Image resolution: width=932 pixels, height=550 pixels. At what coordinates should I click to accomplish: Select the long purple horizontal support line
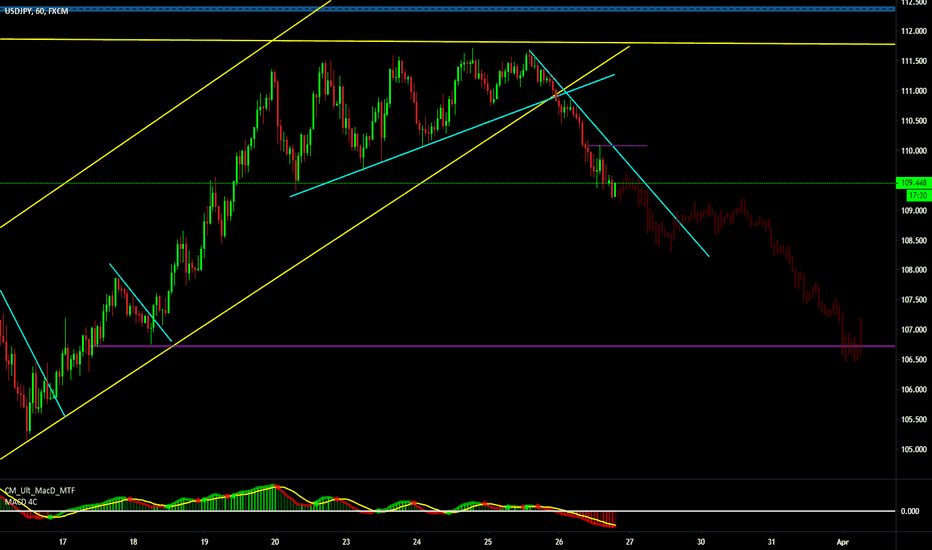pyautogui.click(x=495, y=345)
